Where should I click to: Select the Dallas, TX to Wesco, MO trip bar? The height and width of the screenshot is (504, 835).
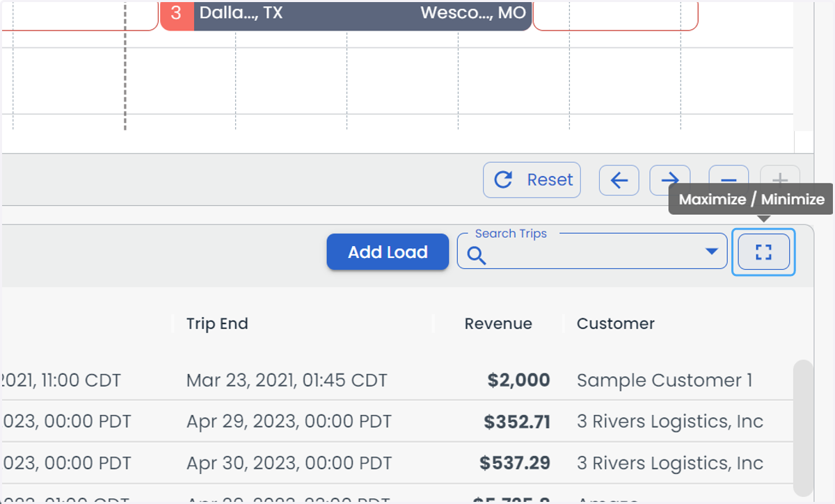click(x=346, y=14)
